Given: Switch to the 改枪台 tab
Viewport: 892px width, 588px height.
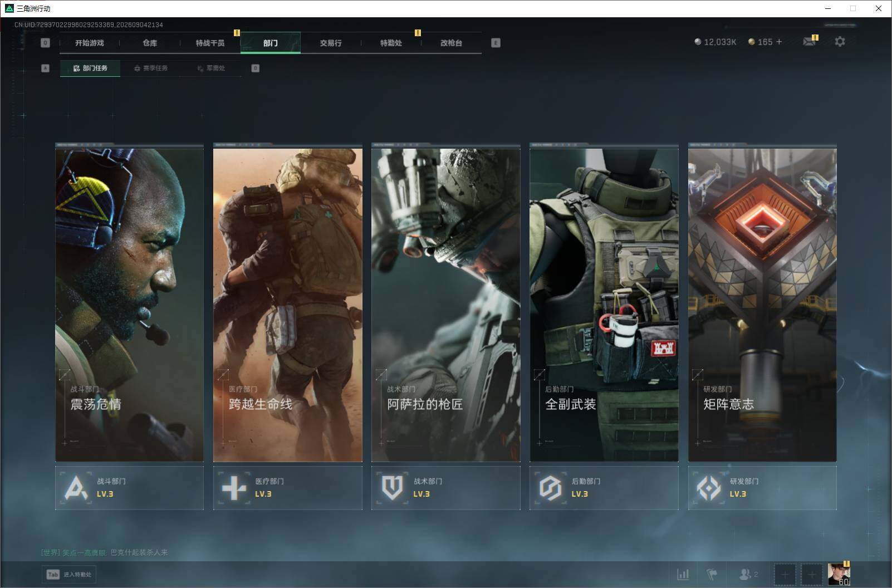Looking at the screenshot, I should pyautogui.click(x=451, y=43).
